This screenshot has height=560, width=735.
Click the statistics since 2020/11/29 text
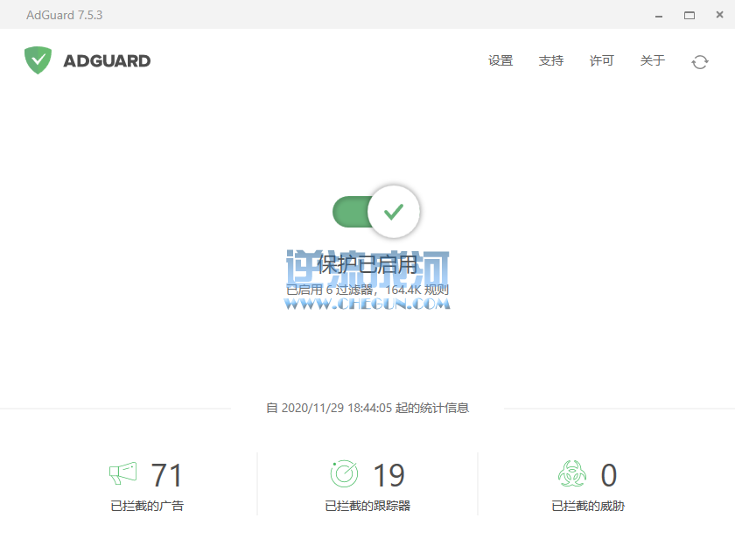pos(367,408)
